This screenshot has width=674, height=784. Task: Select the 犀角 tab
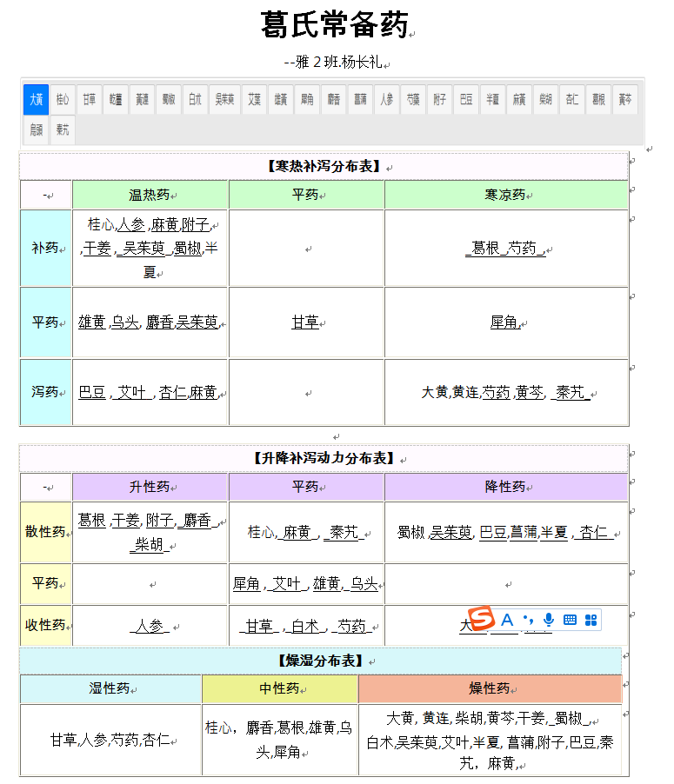point(307,99)
